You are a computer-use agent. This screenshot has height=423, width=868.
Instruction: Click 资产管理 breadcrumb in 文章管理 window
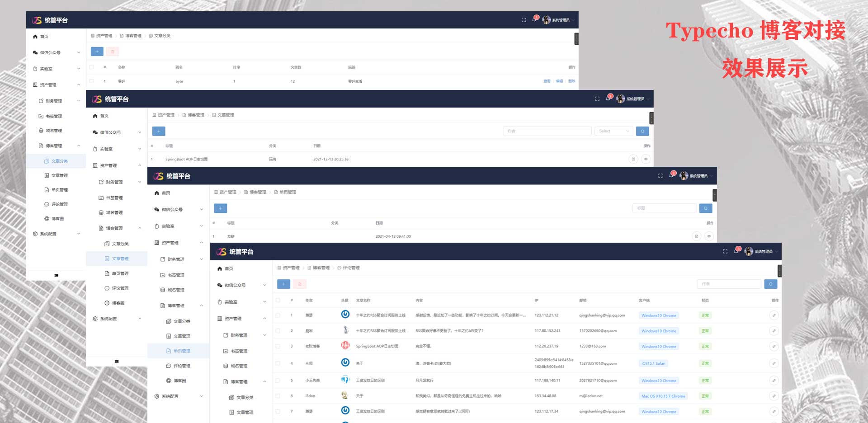coord(164,115)
